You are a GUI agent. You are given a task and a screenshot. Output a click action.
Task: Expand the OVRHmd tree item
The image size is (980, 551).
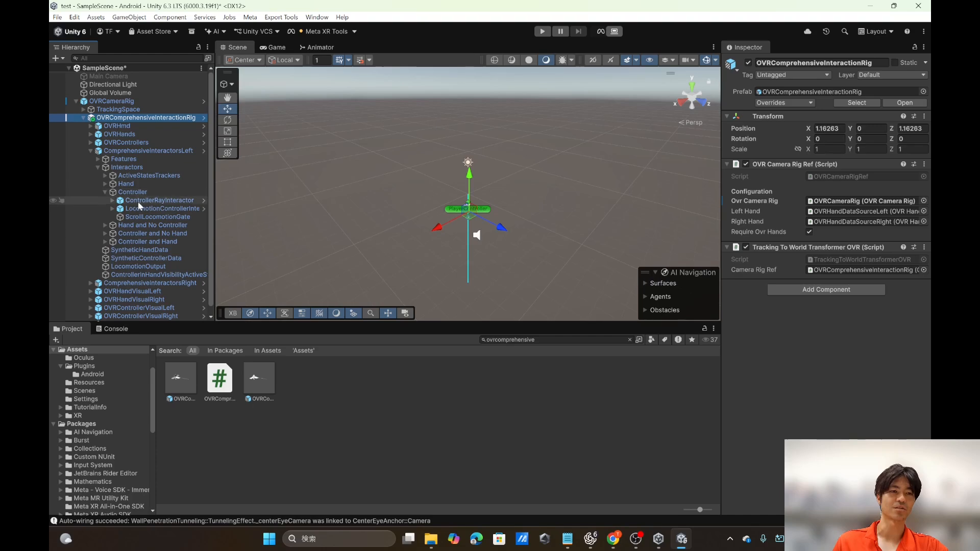point(91,126)
